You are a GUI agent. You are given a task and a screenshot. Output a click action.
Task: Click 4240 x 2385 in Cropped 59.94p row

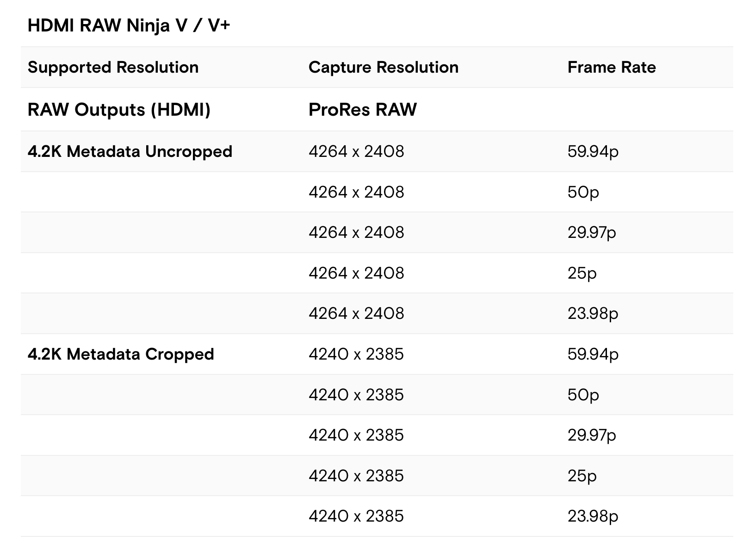pos(356,355)
